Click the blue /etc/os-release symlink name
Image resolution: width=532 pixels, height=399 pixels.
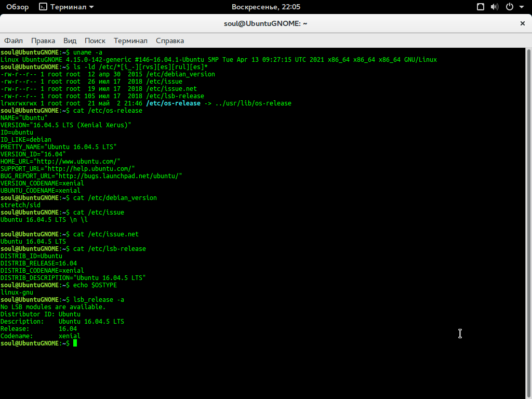click(x=174, y=103)
